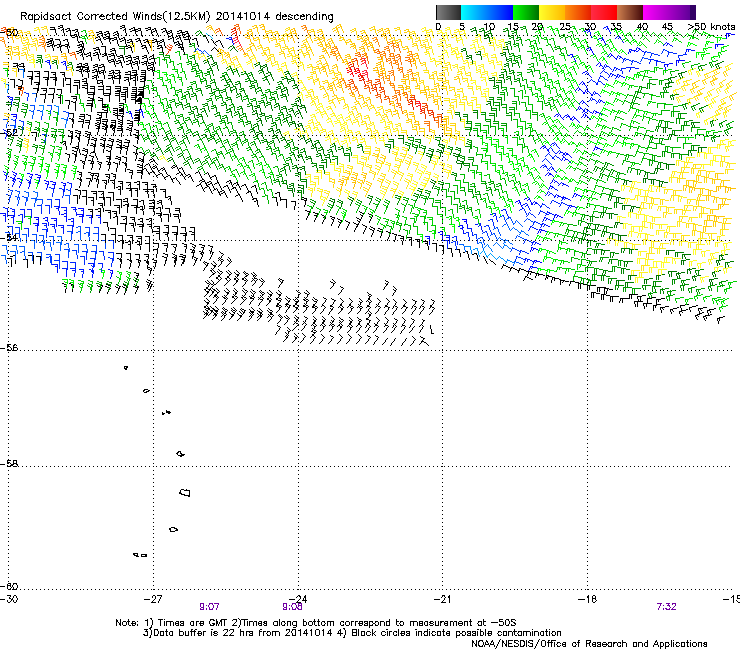Click the chart title 'Rapidsact Corrected Winds(12.5KM)'
The image size is (740, 650).
pyautogui.click(x=115, y=16)
